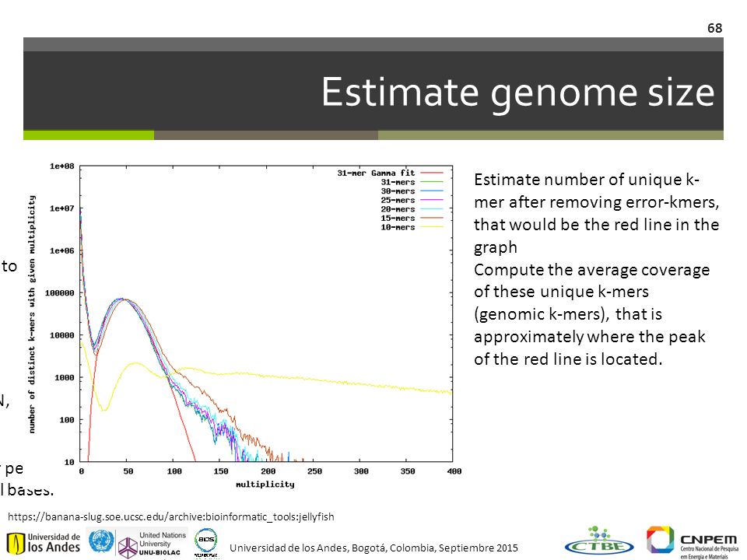Click the 15-mers legend entry

coord(412,218)
